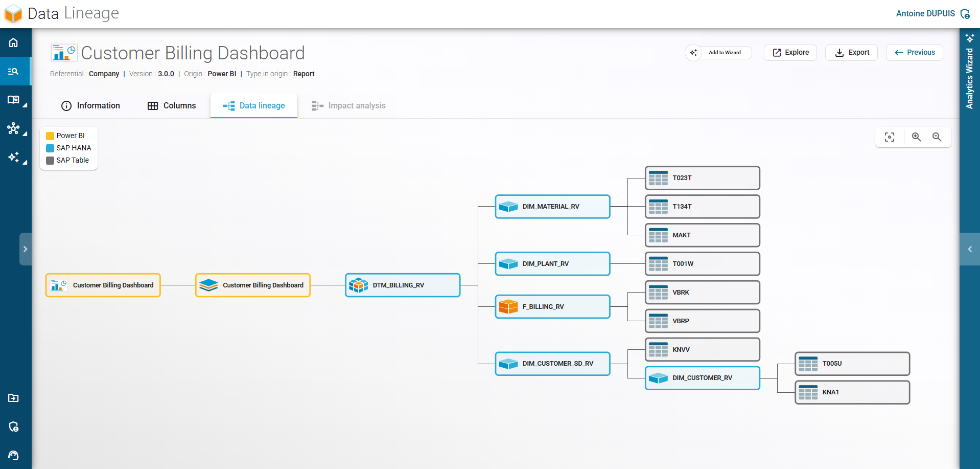Click the Power BI legend color swatch
Screen dimensions: 980x469
[50, 136]
